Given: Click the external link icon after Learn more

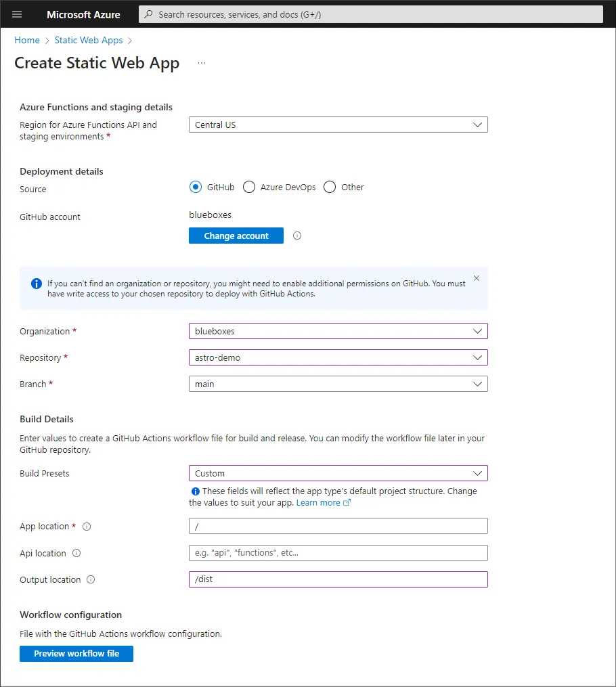Looking at the screenshot, I should point(346,502).
